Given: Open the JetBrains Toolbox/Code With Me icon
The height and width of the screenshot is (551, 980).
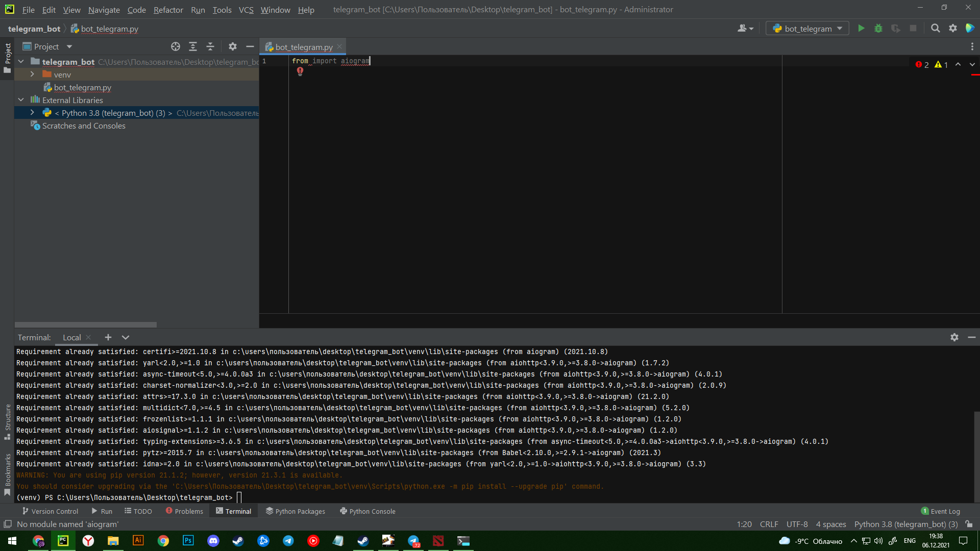Looking at the screenshot, I should (970, 29).
